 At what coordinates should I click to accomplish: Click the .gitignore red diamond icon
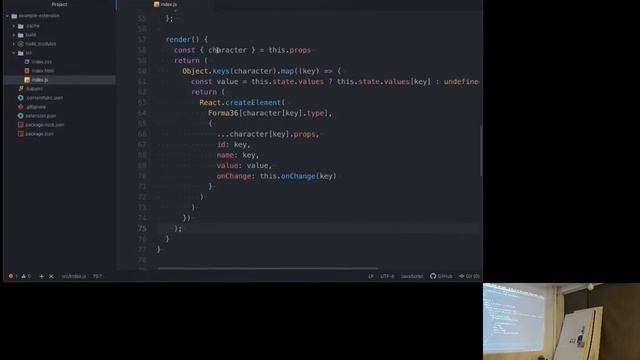tap(21, 107)
